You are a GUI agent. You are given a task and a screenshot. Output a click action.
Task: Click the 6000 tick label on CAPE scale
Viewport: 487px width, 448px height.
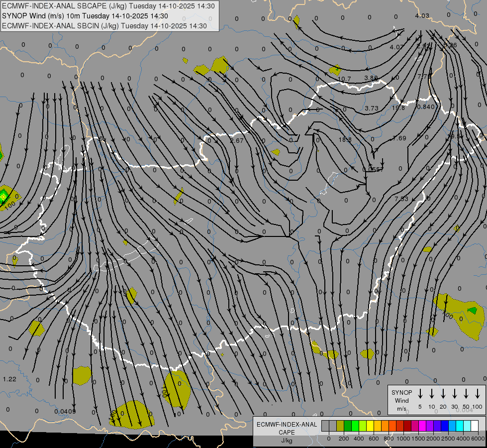coord(478,439)
